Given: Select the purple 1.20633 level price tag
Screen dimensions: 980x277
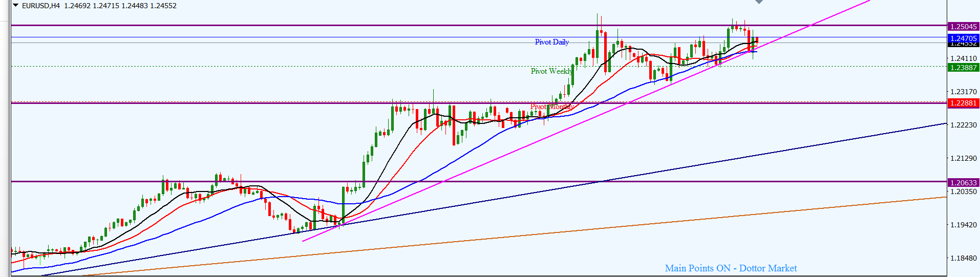Looking at the screenshot, I should point(963,183).
